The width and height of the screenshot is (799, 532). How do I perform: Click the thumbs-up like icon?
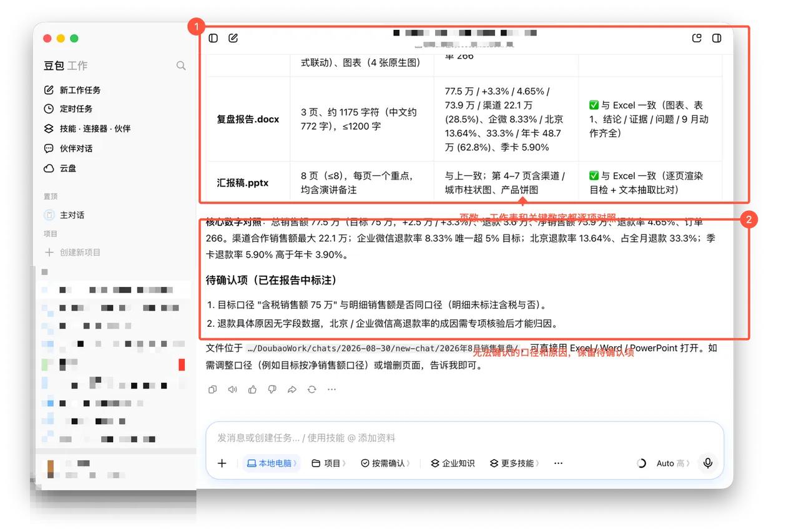tap(252, 389)
